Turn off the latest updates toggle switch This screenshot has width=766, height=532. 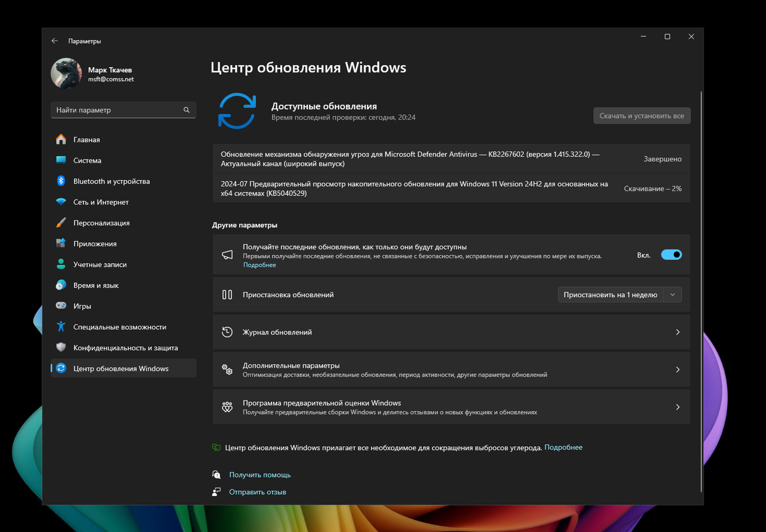[671, 255]
